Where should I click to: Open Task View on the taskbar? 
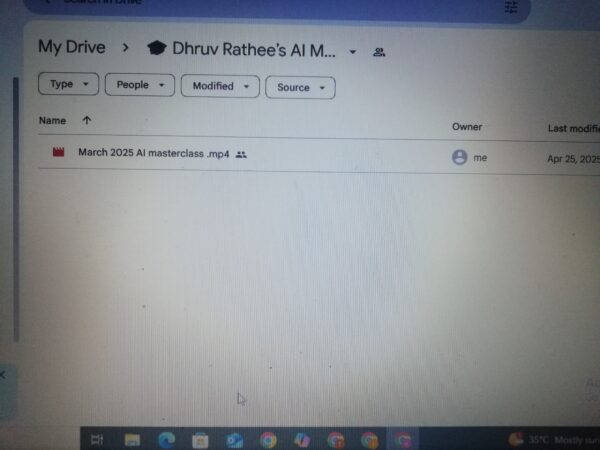click(97, 440)
